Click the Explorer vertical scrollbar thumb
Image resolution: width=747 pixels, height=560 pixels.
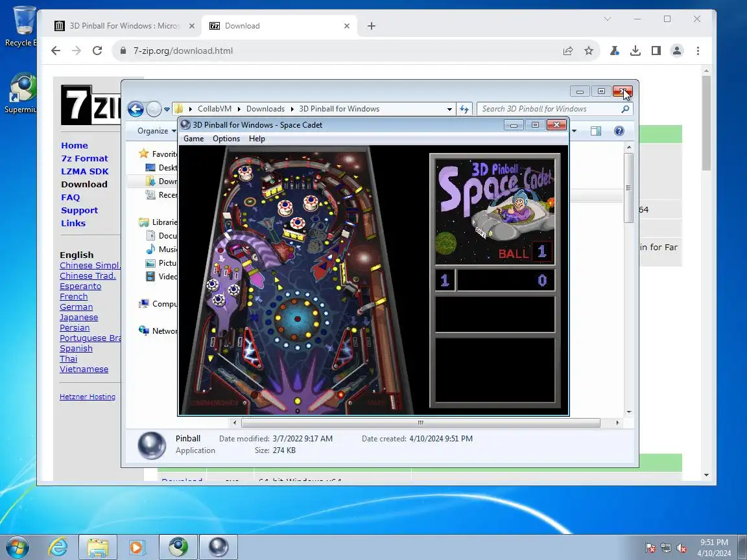(x=629, y=187)
